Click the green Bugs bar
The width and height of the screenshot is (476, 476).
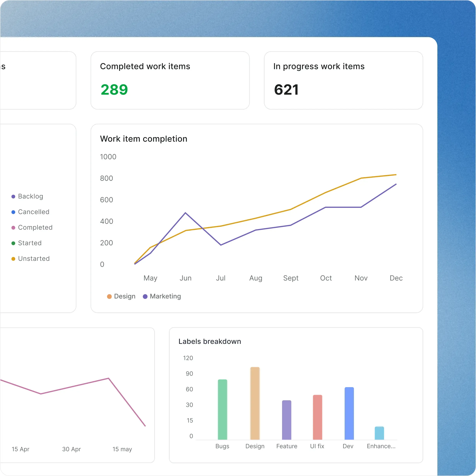click(x=223, y=409)
